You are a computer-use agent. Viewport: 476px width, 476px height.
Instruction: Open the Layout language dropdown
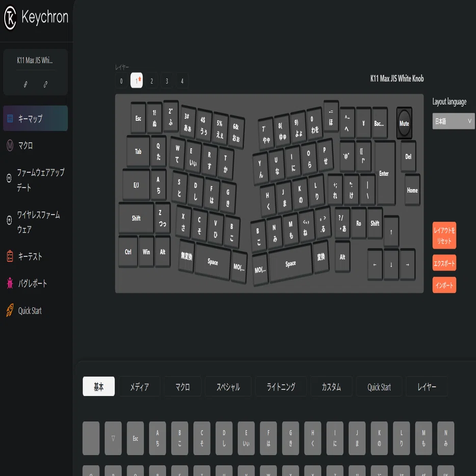pos(454,121)
